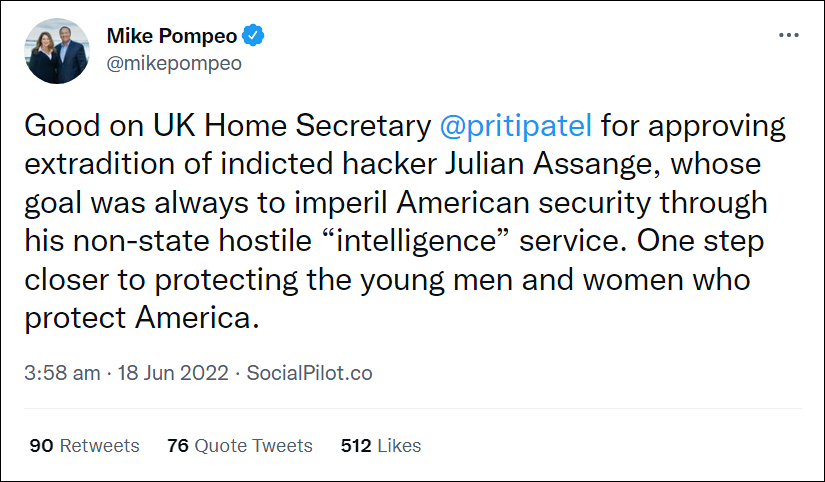The width and height of the screenshot is (825, 482).
Task: Click the final line protect America.
Action: 142,318
